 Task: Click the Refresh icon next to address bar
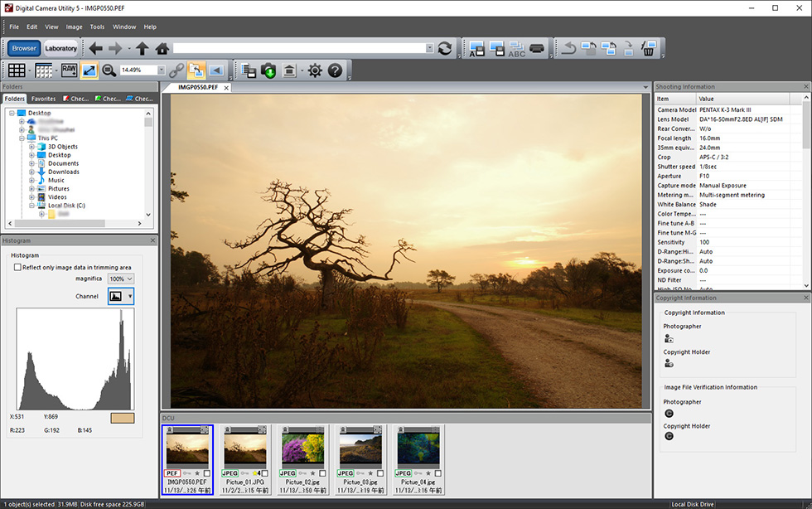[446, 48]
